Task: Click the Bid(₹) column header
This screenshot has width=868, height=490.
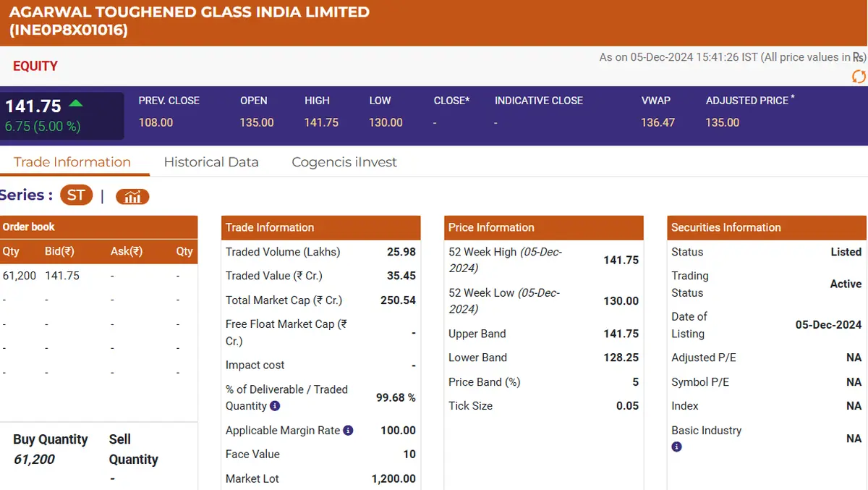Action: point(60,251)
